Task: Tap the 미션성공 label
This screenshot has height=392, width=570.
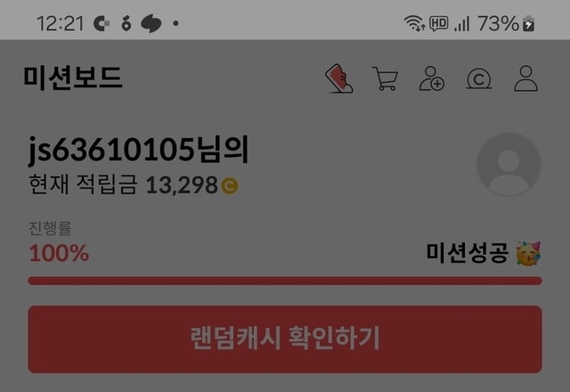Action: [467, 253]
